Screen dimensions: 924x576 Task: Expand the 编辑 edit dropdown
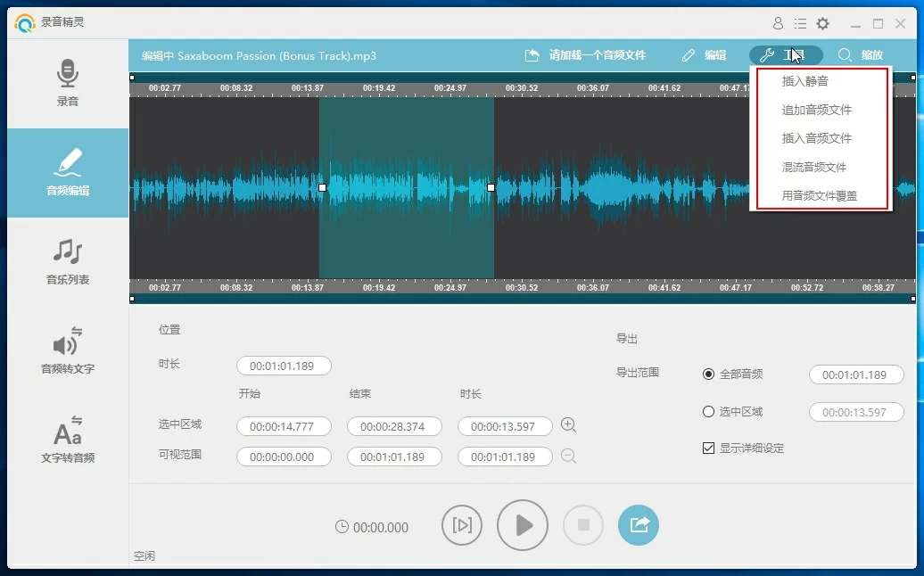tap(704, 55)
